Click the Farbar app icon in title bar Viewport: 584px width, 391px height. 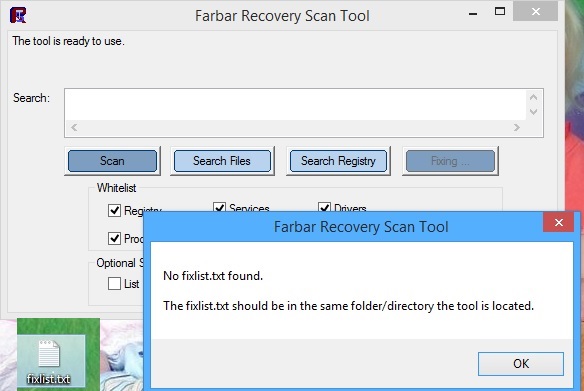pyautogui.click(x=18, y=15)
